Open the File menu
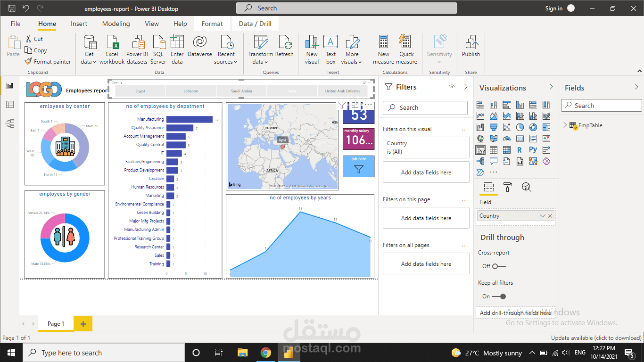Viewport: 644px width, 362px height. point(16,24)
